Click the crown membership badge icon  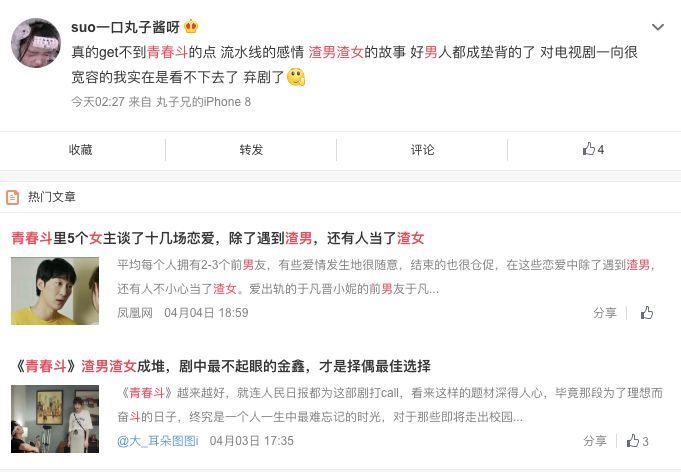click(x=191, y=27)
